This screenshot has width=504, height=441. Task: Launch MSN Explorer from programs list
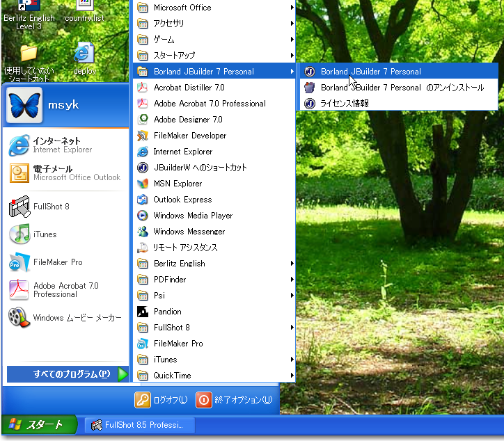pos(177,184)
